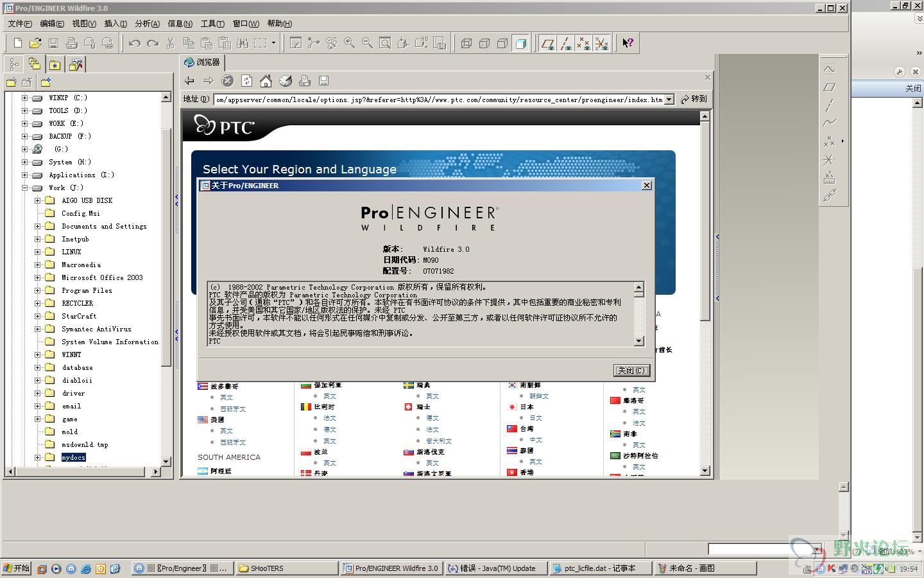The height and width of the screenshot is (578, 924).
Task: Select the datum axis creation tool
Action: coord(830,105)
